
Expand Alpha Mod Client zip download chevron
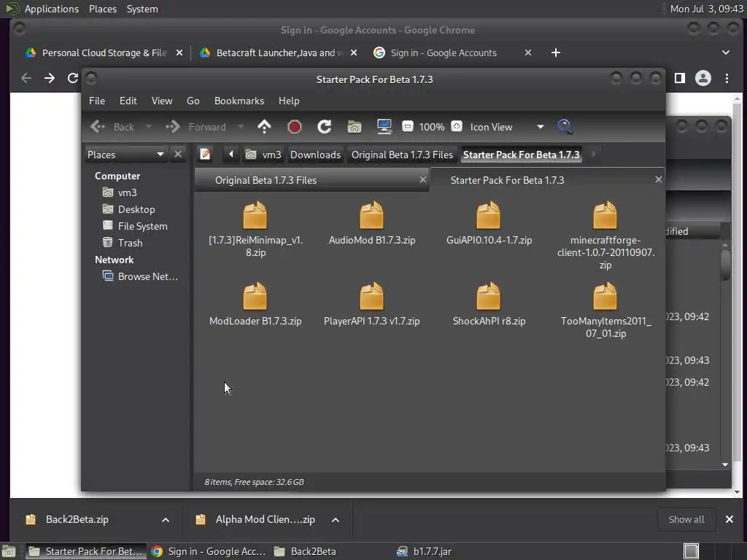coord(336,519)
